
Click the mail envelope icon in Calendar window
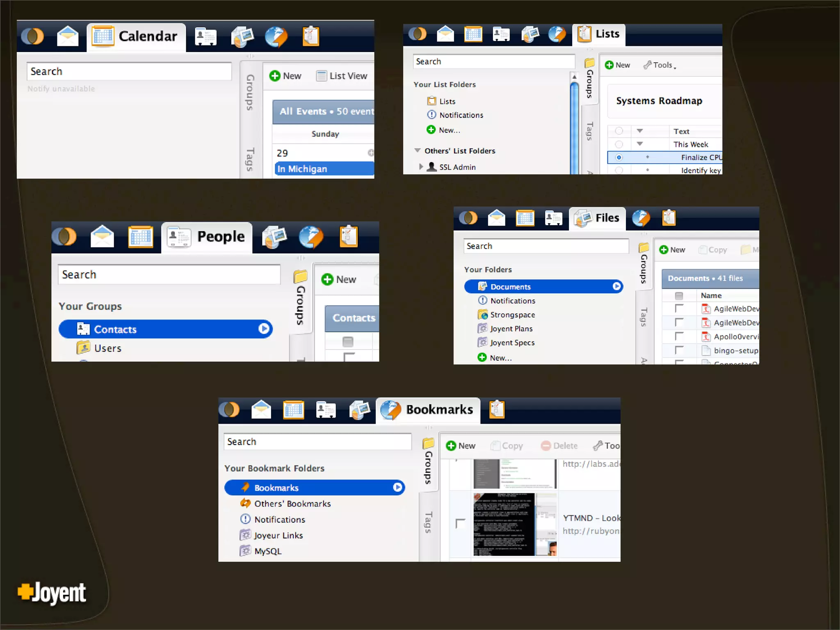(68, 37)
